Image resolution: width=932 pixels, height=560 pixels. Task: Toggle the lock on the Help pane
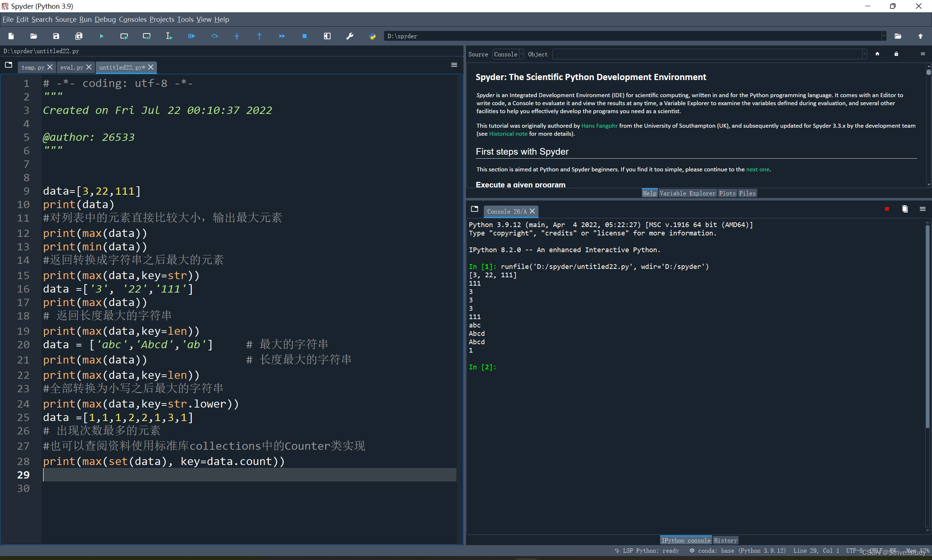896,54
